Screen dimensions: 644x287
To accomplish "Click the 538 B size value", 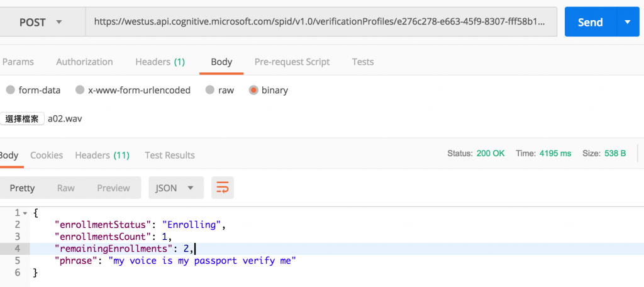I will point(615,154).
